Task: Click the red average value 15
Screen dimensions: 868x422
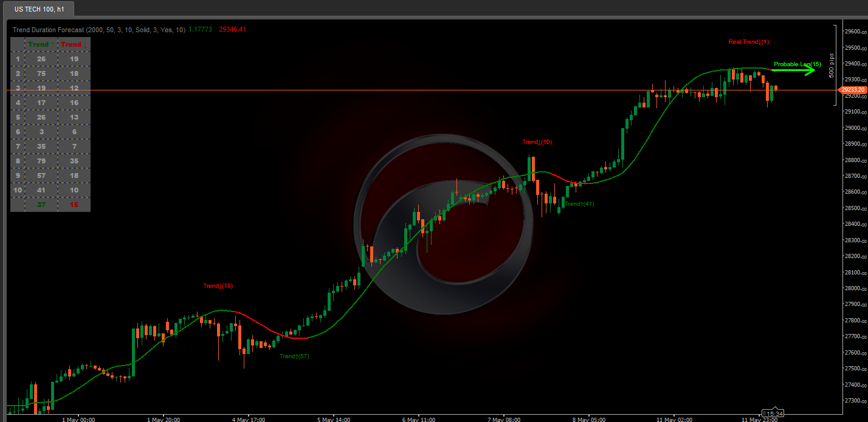Action: pos(74,205)
